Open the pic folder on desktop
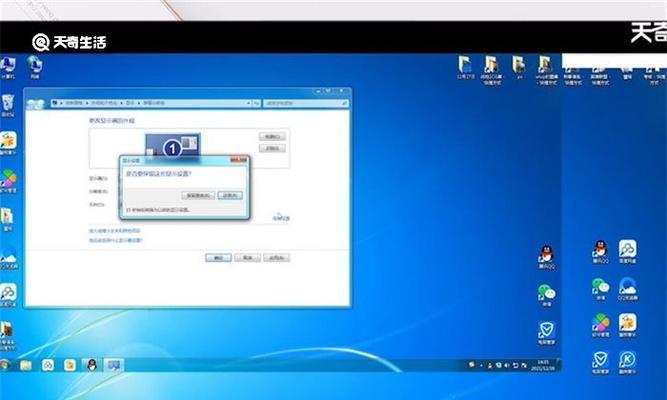Image resolution: width=667 pixels, height=400 pixels. tap(519, 68)
